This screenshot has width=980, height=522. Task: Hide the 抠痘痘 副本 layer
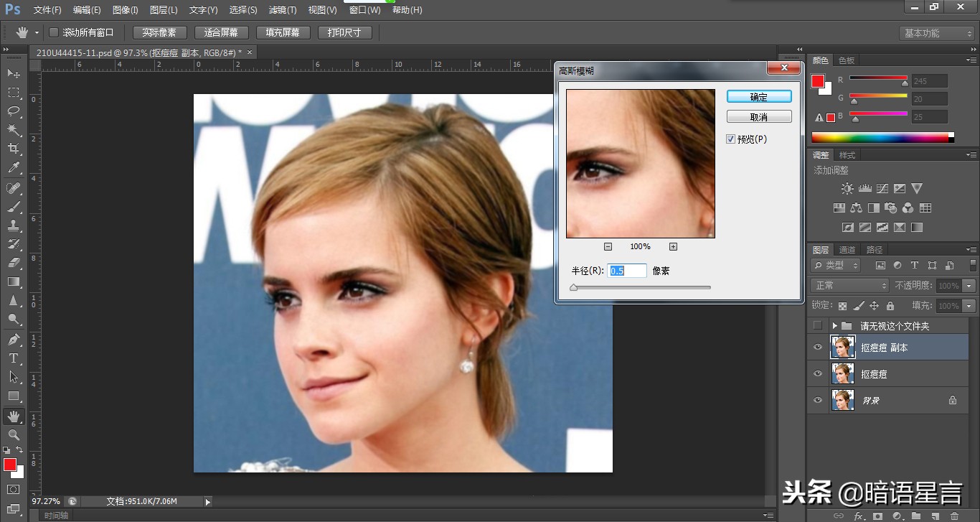(817, 348)
